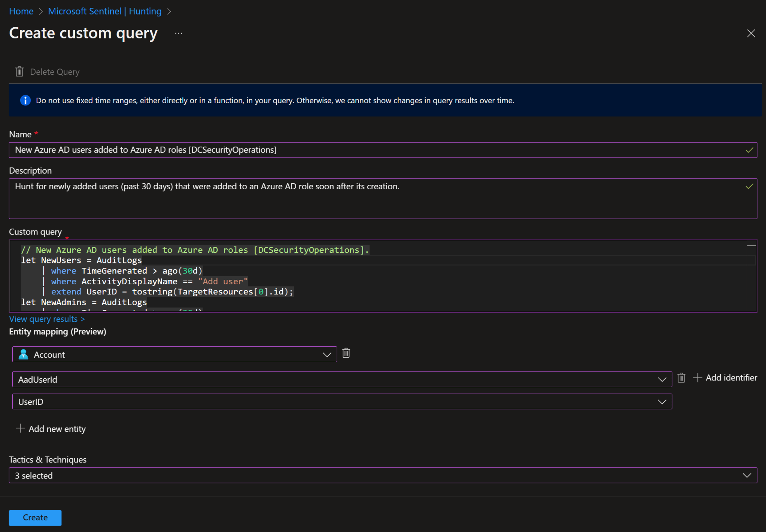Open the UserID value dropdown
766x532 pixels.
[x=662, y=401]
